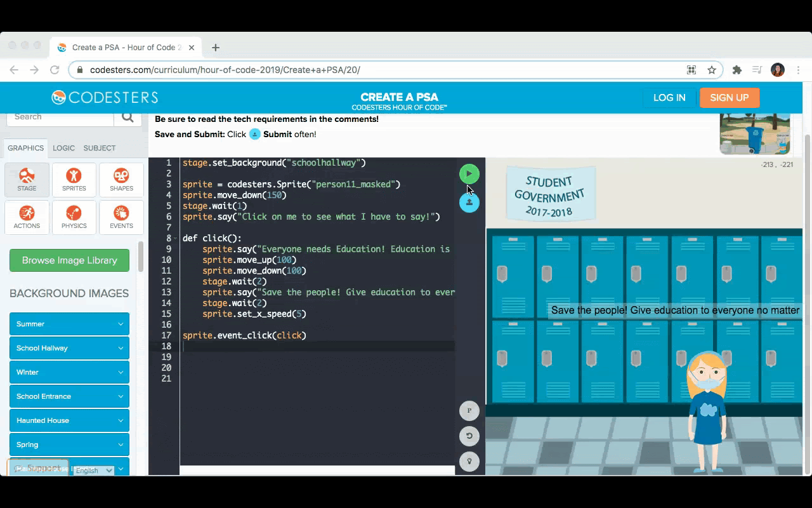Click the LOG IN link
Screen dimensions: 812x508
click(669, 98)
